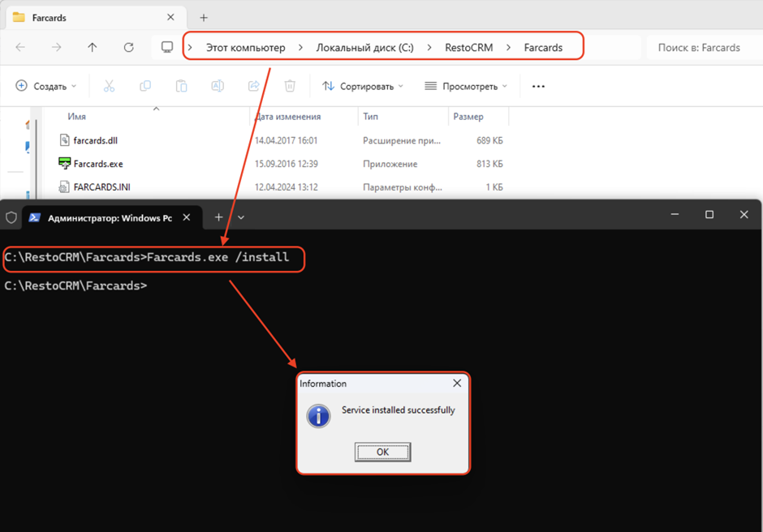Open the three-dots more options menu
The width and height of the screenshot is (763, 532).
tap(538, 86)
